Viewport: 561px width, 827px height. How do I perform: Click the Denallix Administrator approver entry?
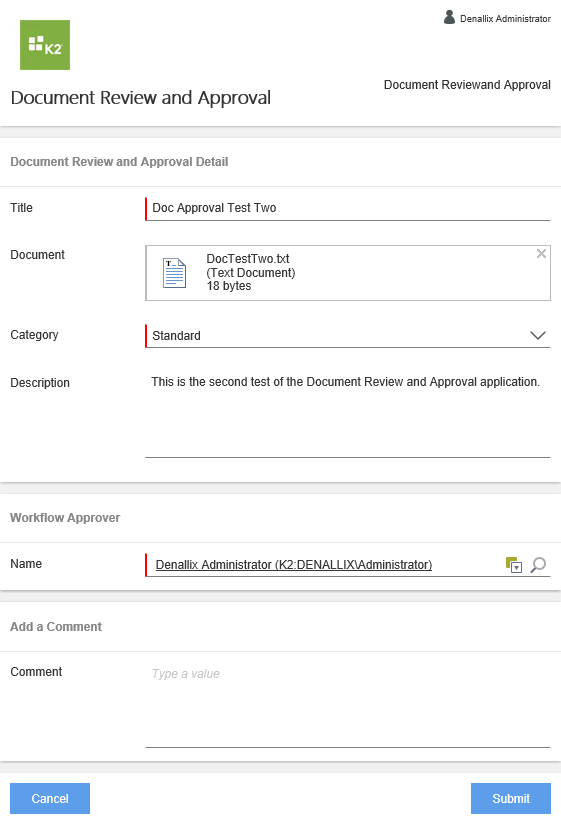coord(294,565)
